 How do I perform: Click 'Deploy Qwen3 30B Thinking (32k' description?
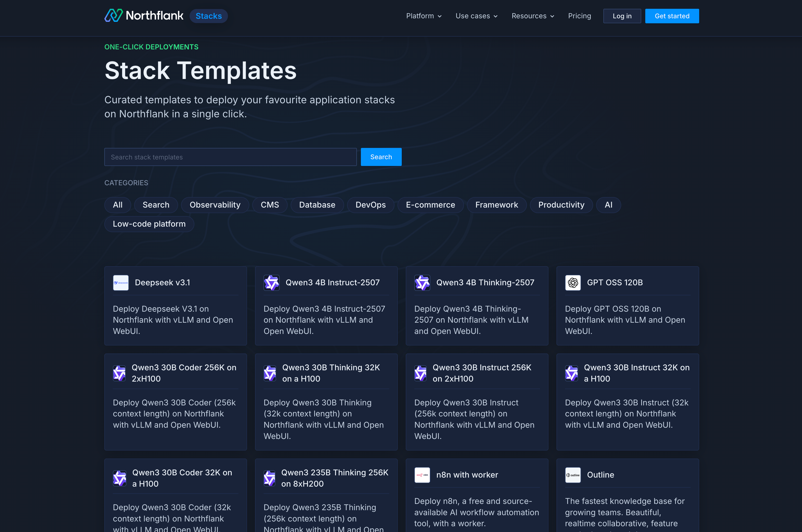click(x=324, y=419)
